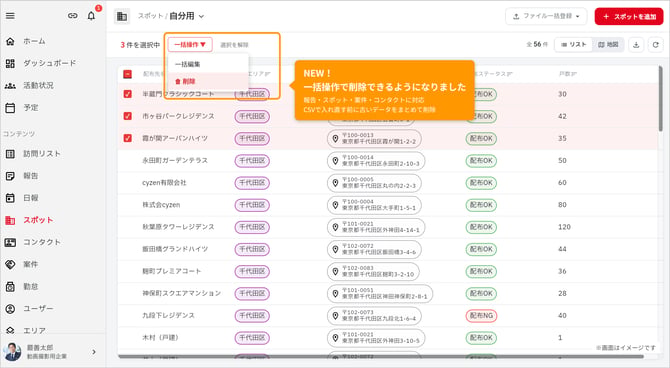670x368 pixels.
Task: Open the 訪問リスト table icon
Action: [10, 154]
